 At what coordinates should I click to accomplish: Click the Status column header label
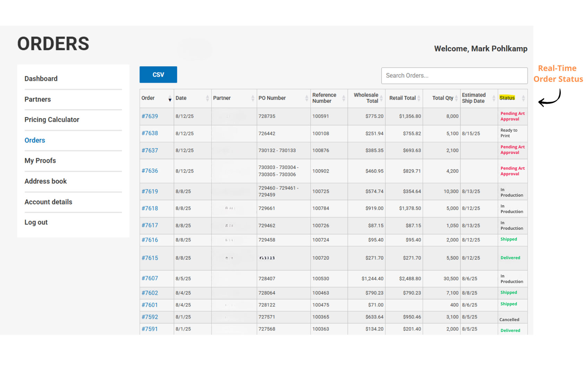pyautogui.click(x=507, y=98)
